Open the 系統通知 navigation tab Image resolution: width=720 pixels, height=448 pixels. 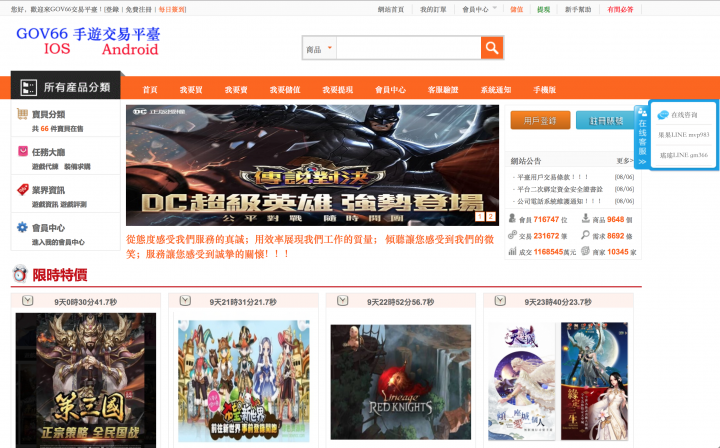[496, 90]
